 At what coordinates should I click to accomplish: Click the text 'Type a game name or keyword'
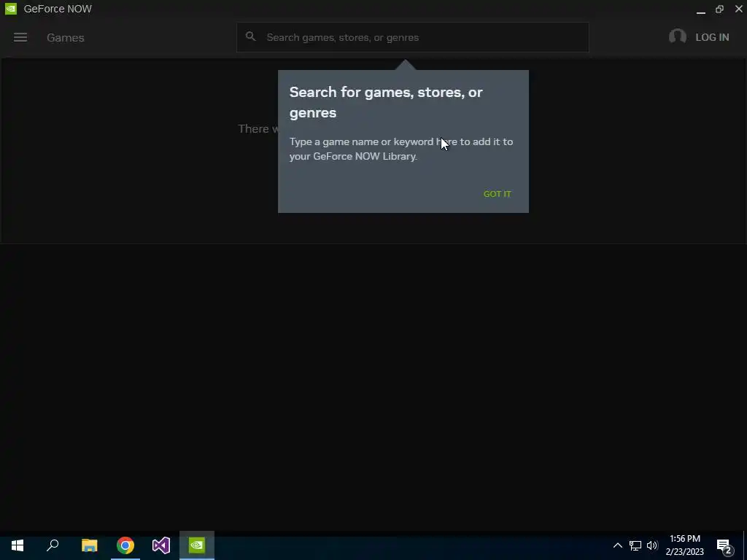tap(362, 142)
